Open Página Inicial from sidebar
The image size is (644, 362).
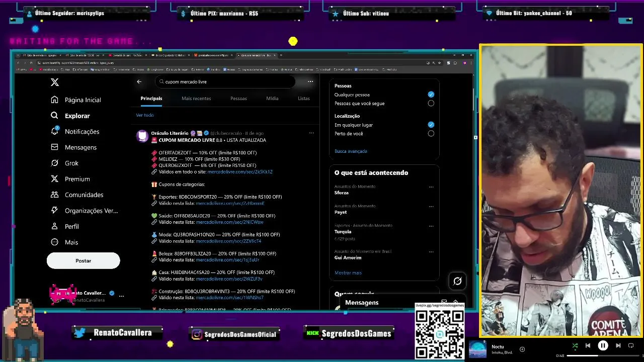click(76, 100)
